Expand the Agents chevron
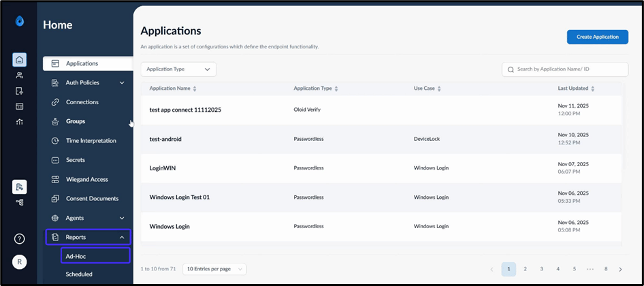The height and width of the screenshot is (286, 644). click(122, 218)
